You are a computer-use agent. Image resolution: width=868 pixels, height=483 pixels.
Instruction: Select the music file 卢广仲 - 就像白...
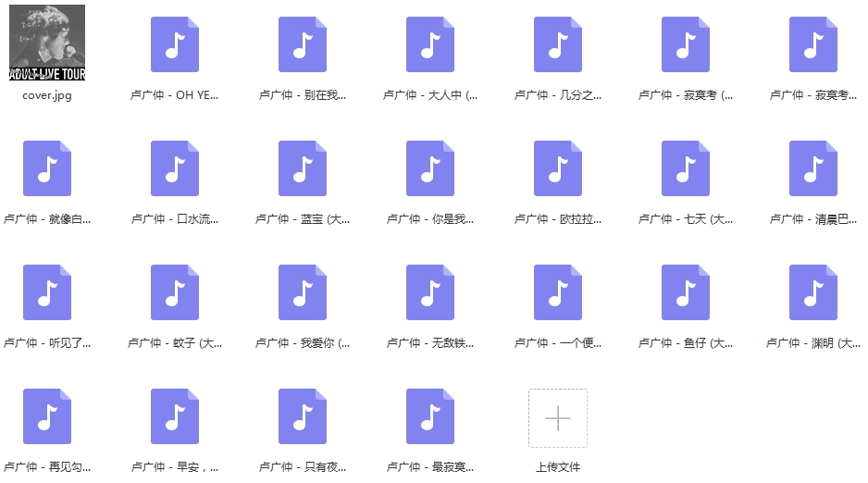coord(47,168)
